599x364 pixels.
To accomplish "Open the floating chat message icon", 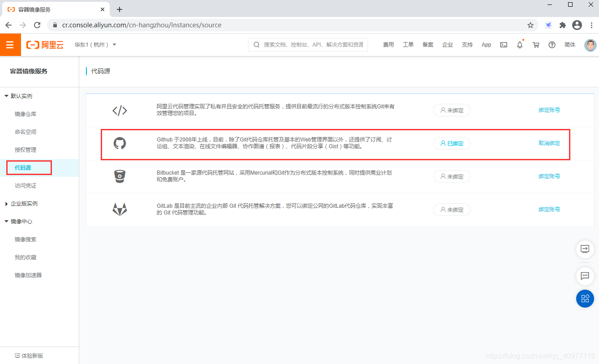I will 585,276.
